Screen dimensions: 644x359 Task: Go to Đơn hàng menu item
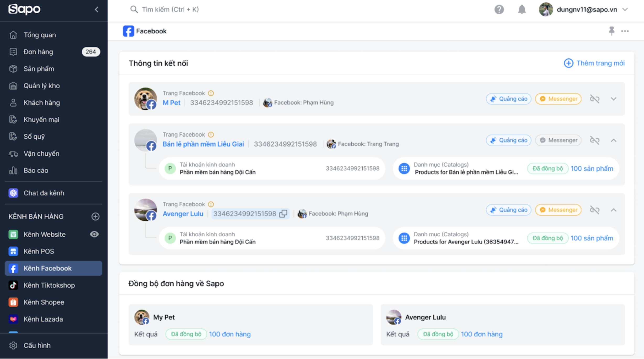click(x=38, y=52)
